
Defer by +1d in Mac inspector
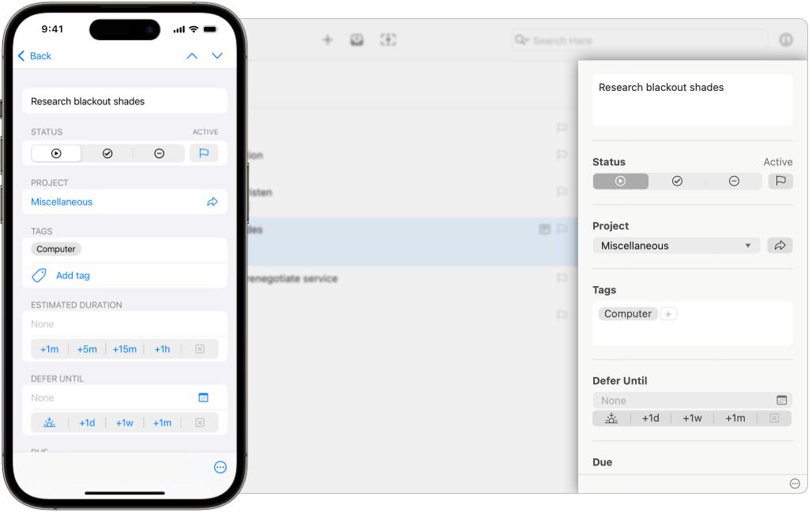650,418
